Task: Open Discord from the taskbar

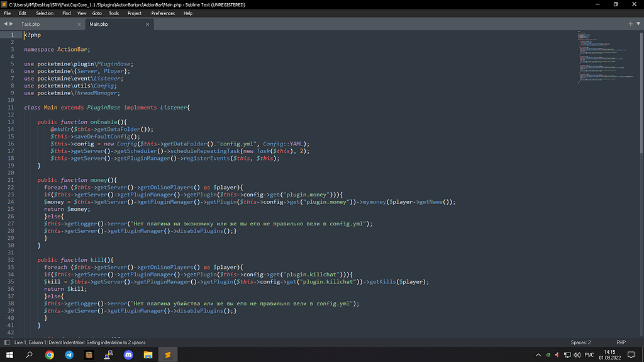Action: coord(128,355)
